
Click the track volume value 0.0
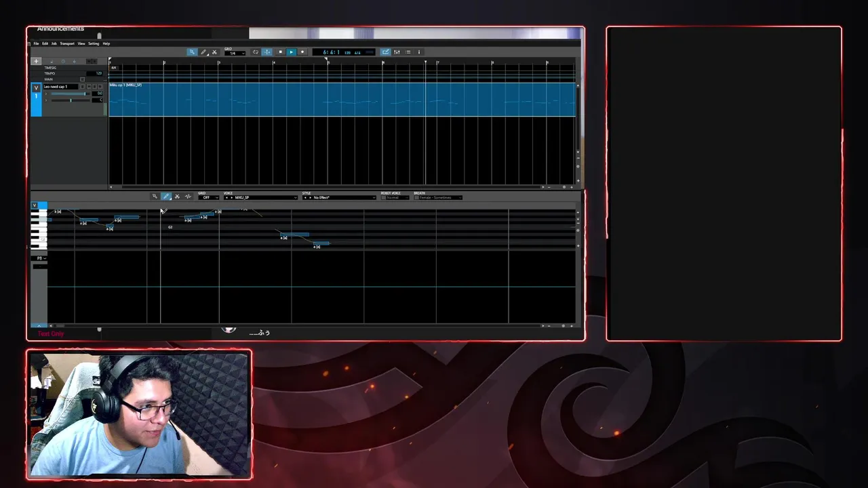point(97,94)
